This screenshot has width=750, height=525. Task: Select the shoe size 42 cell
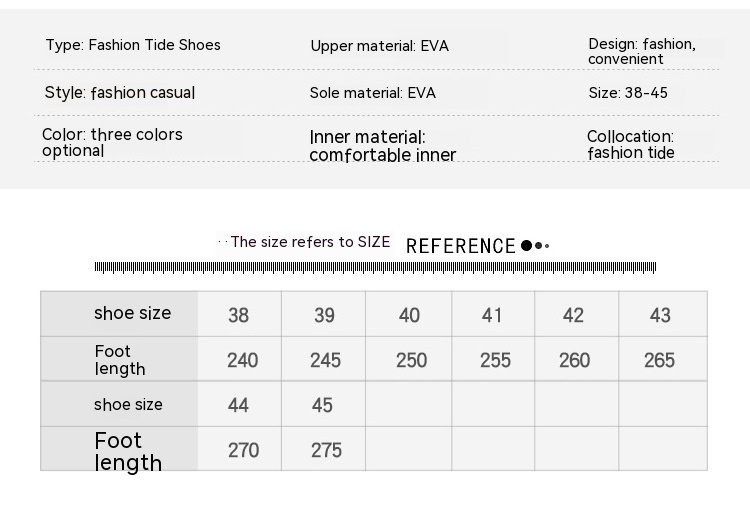pos(573,315)
